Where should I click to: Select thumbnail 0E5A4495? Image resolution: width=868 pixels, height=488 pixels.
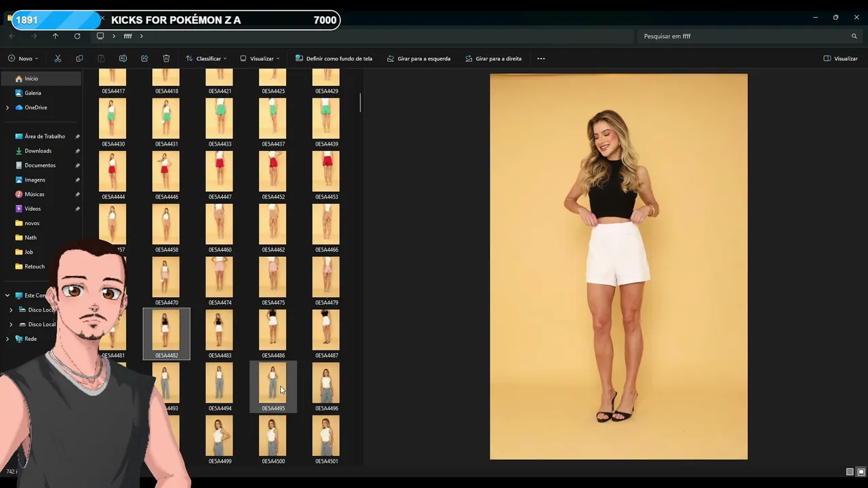tap(273, 386)
